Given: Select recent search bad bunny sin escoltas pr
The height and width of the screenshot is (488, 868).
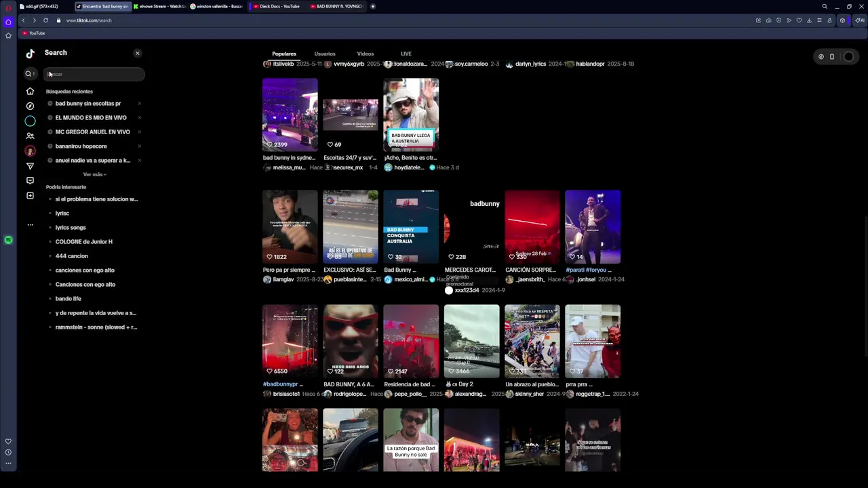Looking at the screenshot, I should coord(88,104).
